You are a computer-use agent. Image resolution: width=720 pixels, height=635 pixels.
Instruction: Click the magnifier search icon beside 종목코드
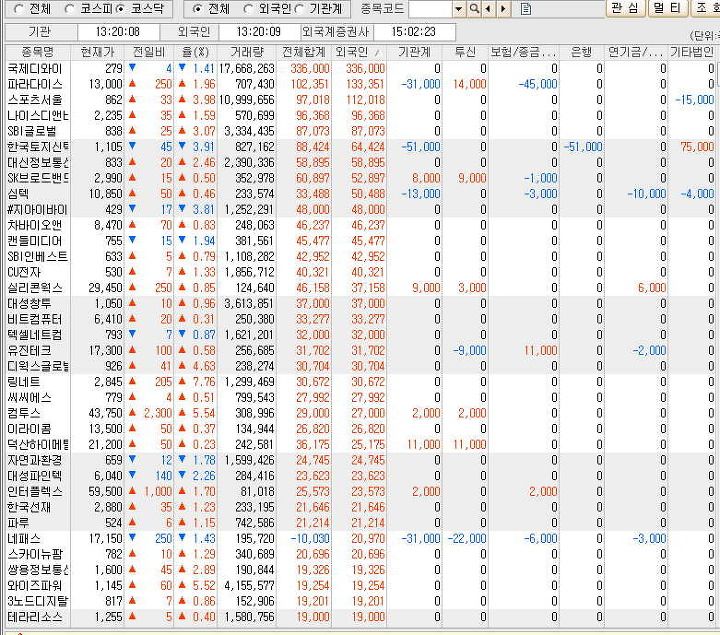(474, 9)
